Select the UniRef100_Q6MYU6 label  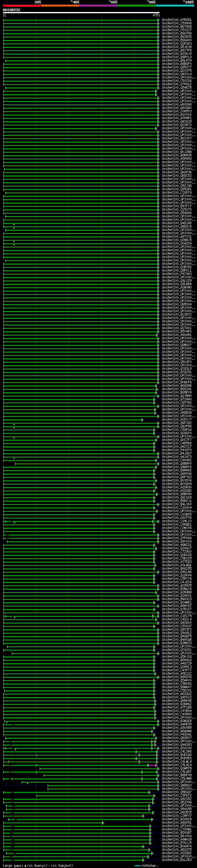[x=176, y=474]
